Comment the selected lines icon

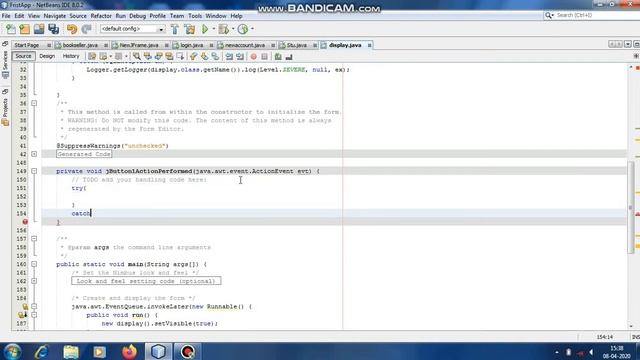[x=278, y=56]
